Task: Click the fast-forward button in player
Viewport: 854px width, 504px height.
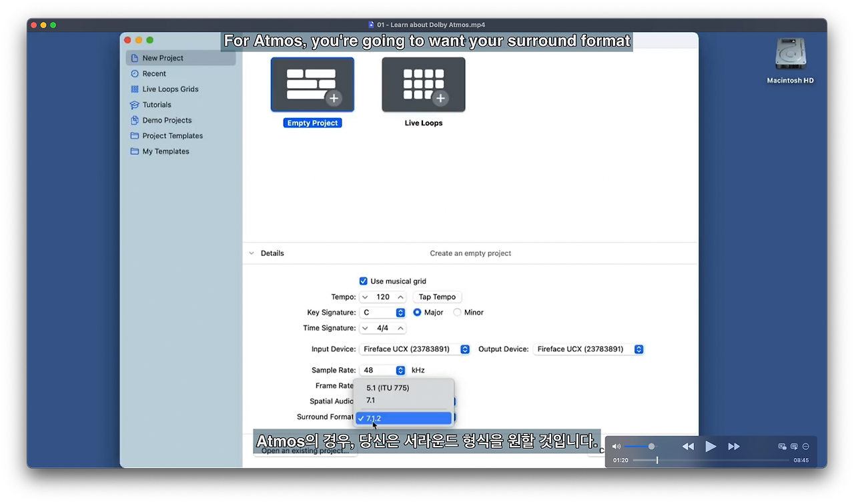Action: pos(734,447)
